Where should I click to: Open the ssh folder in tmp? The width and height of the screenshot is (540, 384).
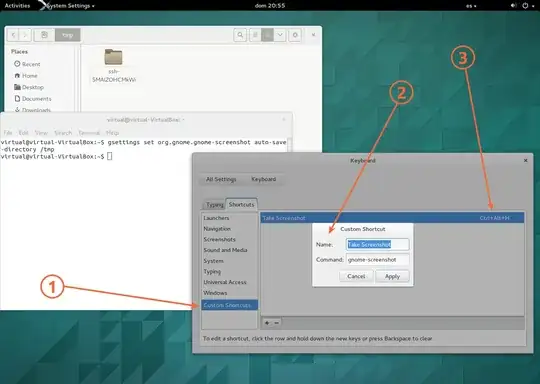pyautogui.click(x=114, y=65)
